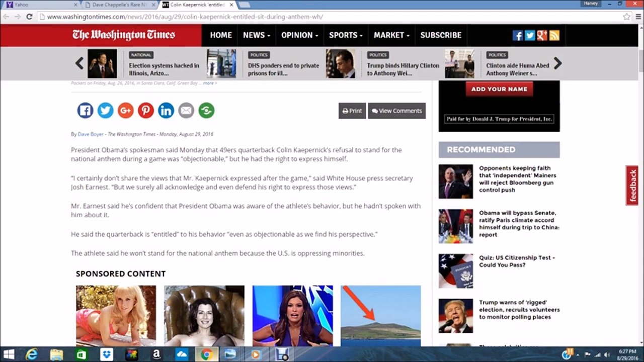The height and width of the screenshot is (362, 644).
Task: Click the Chrome address bar URL
Action: 185,17
